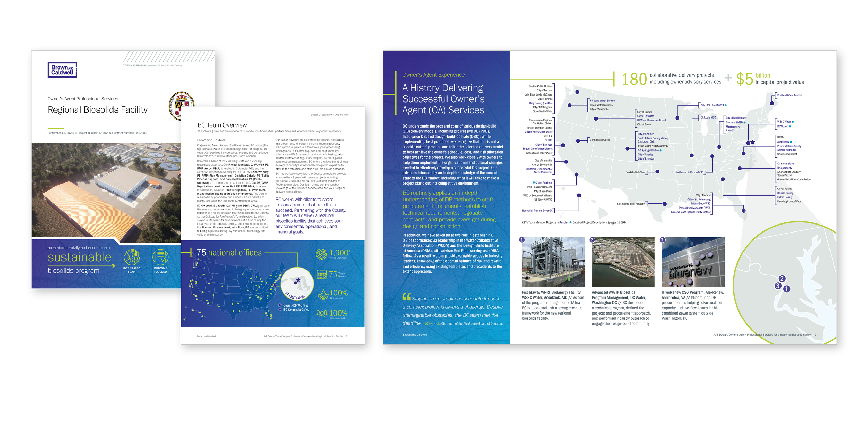The image size is (868, 423).
Task: Click the number 1 badge on Piscataway photo
Action: (521, 240)
